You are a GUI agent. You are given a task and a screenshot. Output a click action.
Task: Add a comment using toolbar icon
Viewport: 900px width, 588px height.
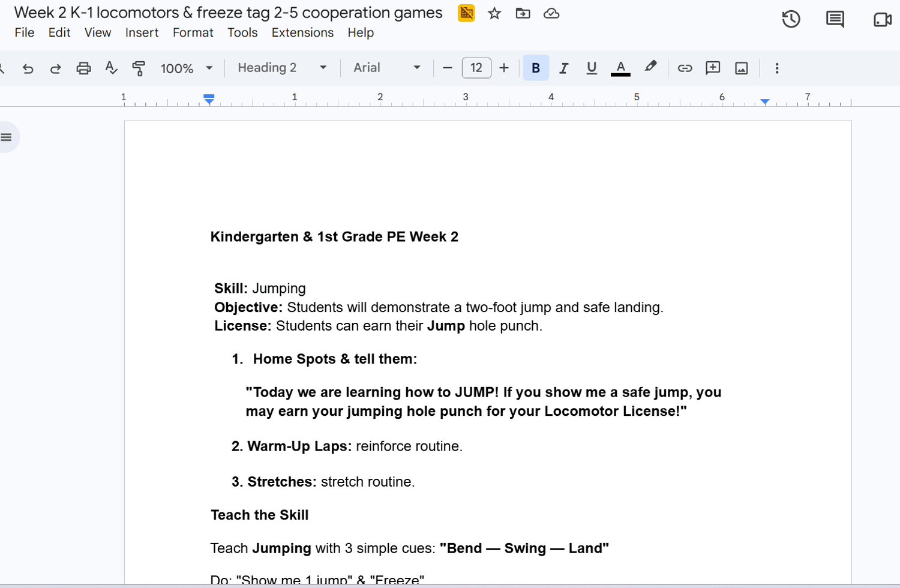tap(713, 68)
